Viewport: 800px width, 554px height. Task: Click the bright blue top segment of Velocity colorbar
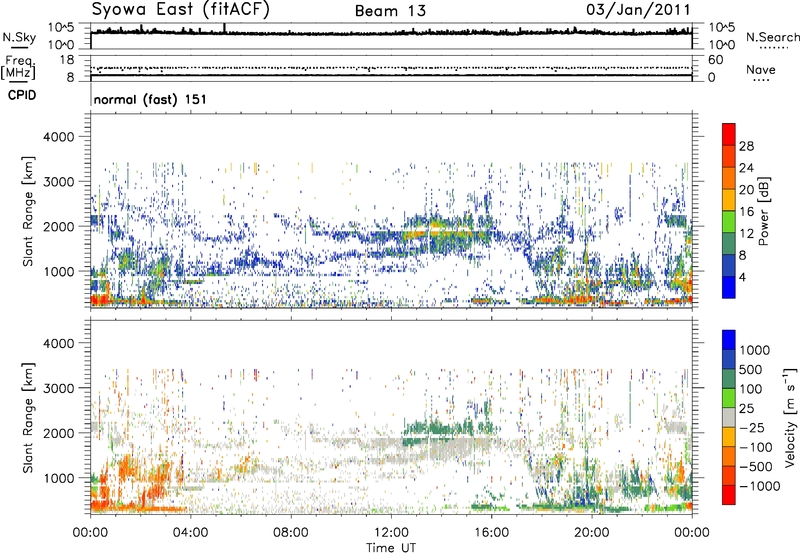point(729,340)
